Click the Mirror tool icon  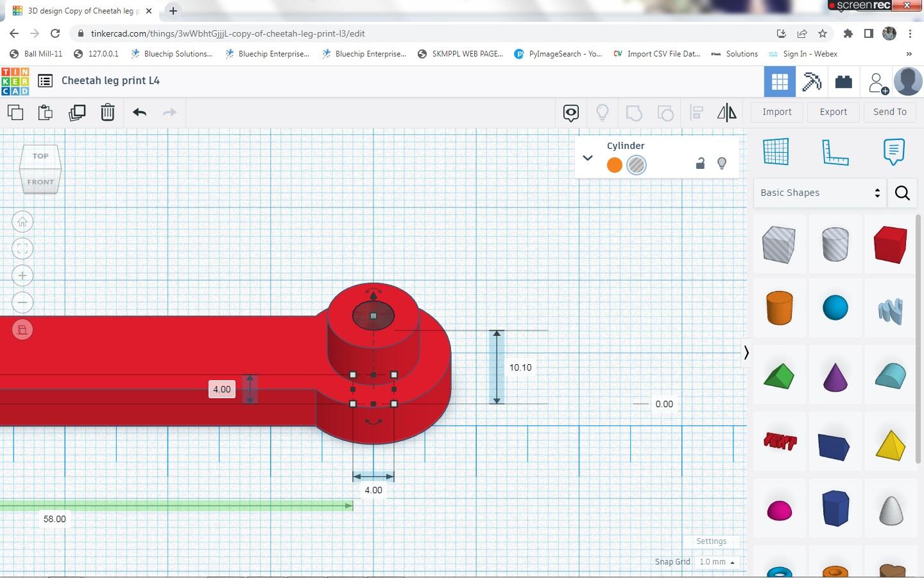727,113
